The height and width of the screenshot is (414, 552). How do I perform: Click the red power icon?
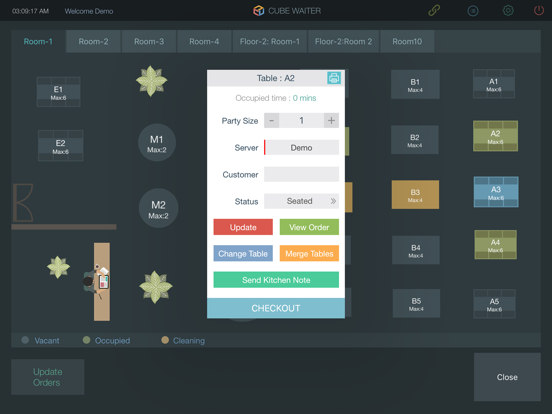click(x=539, y=11)
